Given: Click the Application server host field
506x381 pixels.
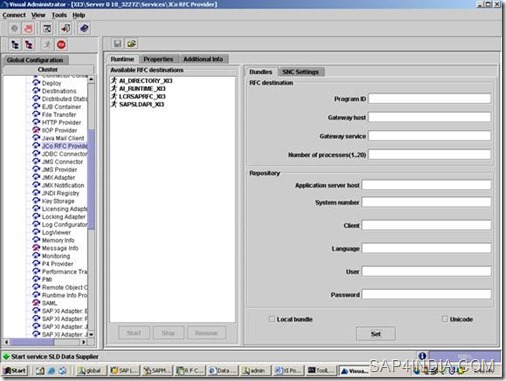Looking at the screenshot, I should point(426,185).
